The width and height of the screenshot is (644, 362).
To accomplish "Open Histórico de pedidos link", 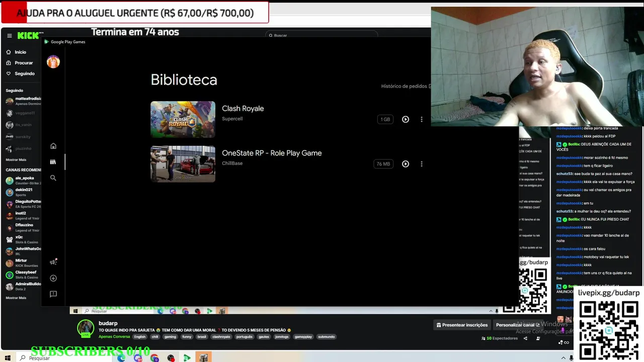I will [x=406, y=86].
